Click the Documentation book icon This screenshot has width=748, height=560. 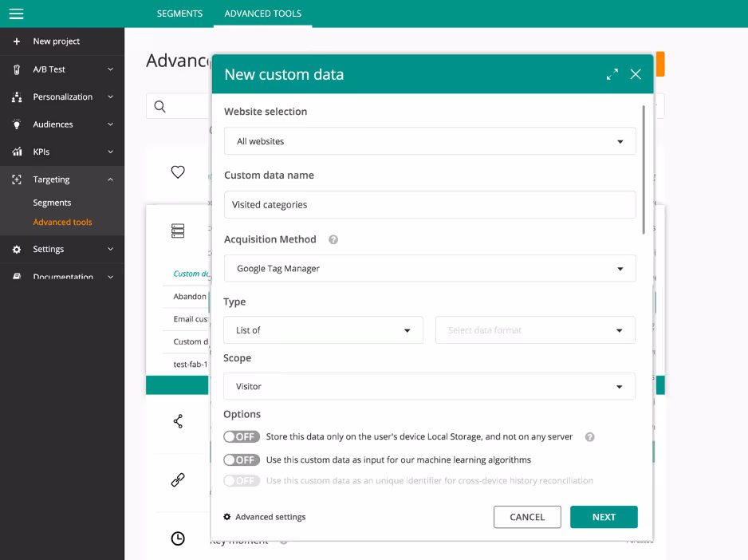[17, 277]
